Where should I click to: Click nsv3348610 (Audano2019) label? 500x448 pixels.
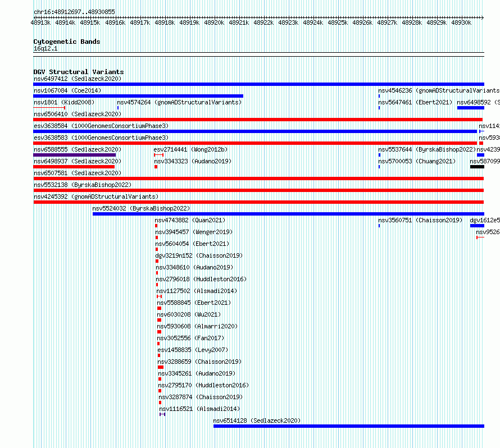[194, 267]
